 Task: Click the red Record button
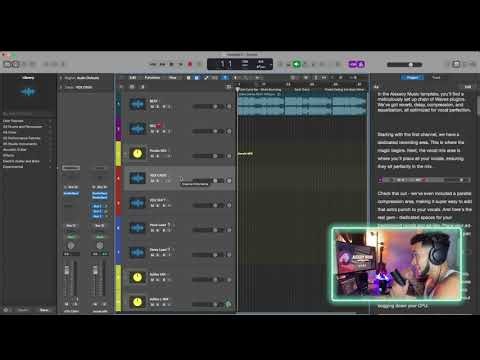pyautogui.click(x=190, y=64)
